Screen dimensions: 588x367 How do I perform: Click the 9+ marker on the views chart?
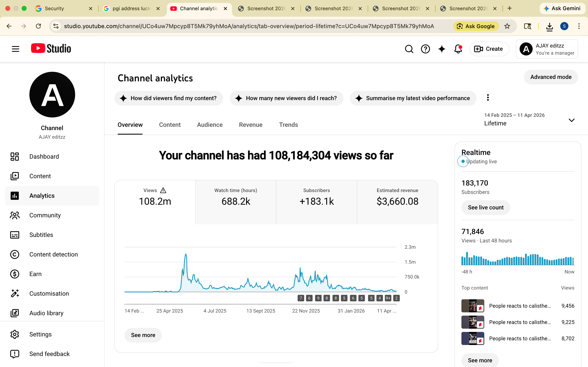pos(388,298)
